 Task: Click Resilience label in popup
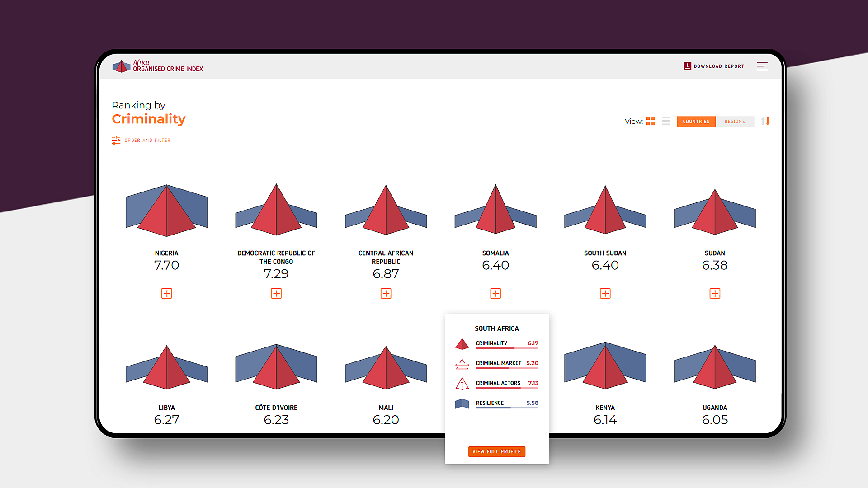490,403
